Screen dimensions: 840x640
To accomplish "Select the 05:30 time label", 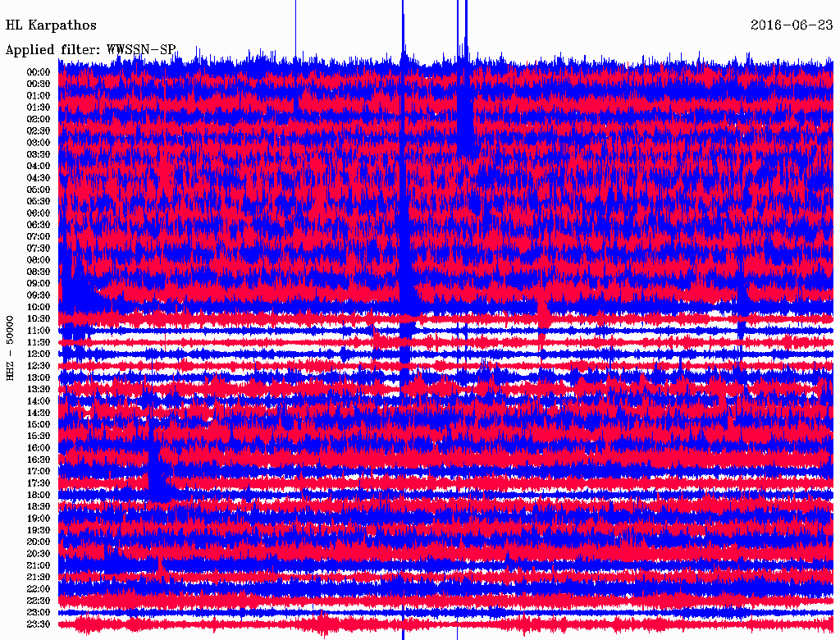I will (x=39, y=201).
